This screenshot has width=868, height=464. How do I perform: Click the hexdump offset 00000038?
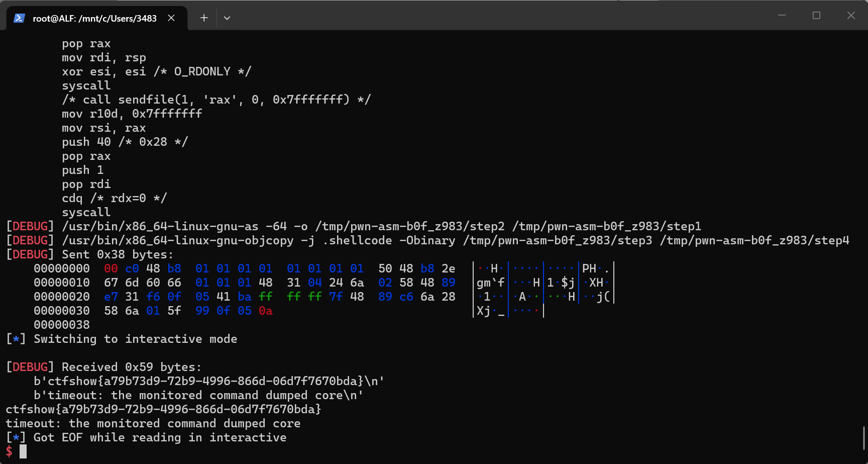62,325
